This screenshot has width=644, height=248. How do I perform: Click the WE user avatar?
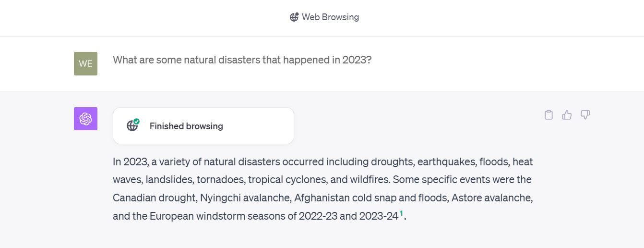[x=85, y=64]
